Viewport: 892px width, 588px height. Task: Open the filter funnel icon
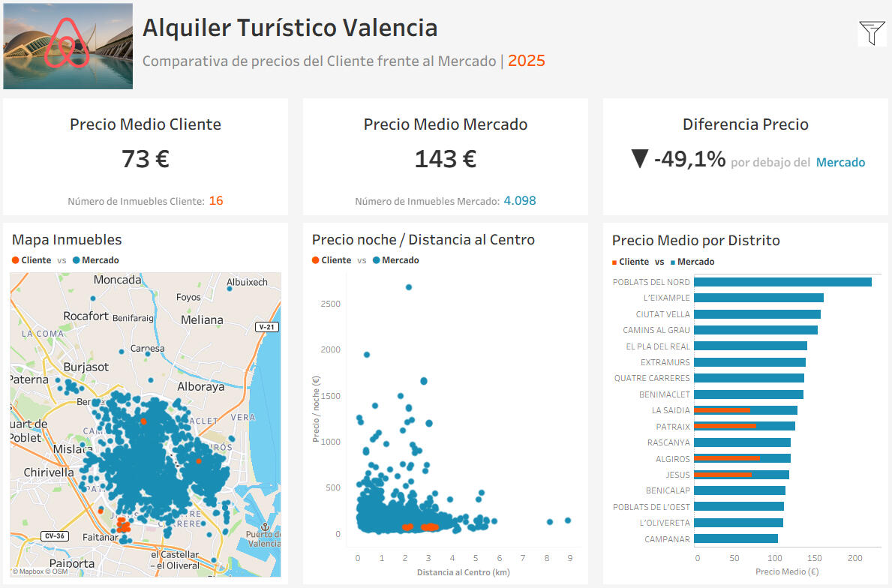[x=870, y=33]
